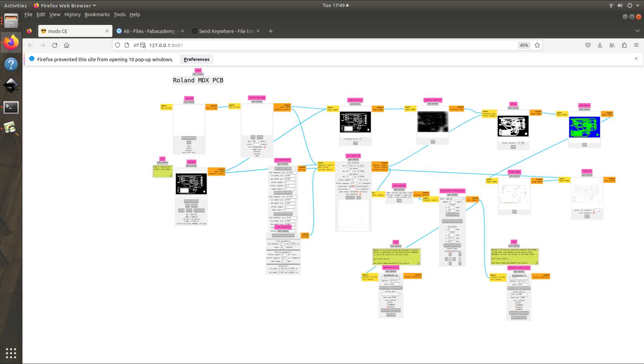Open the image viewer dock icon
The height and width of the screenshot is (364, 644).
tap(11, 128)
